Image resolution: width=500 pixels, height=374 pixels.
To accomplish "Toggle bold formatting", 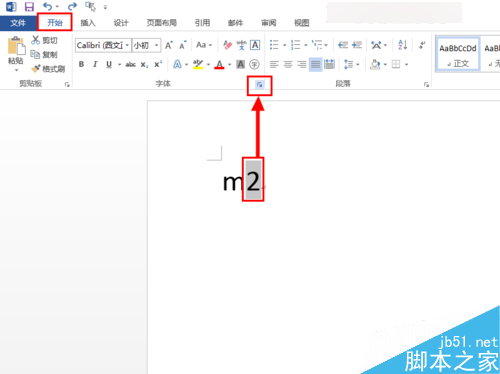I will (81, 64).
